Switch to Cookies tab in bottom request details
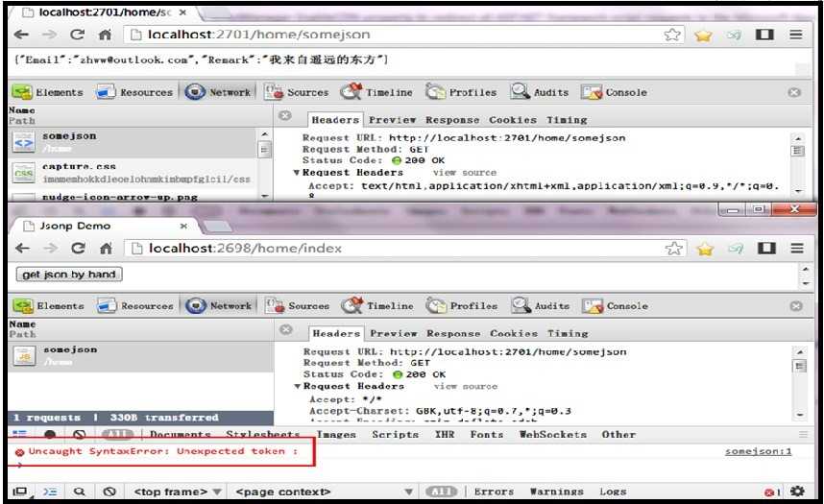This screenshot has width=824, height=504. point(514,333)
